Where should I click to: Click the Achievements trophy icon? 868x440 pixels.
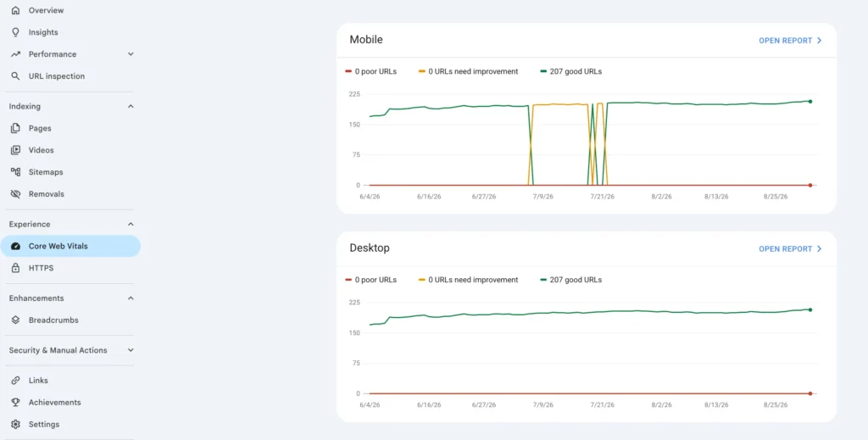pos(15,403)
